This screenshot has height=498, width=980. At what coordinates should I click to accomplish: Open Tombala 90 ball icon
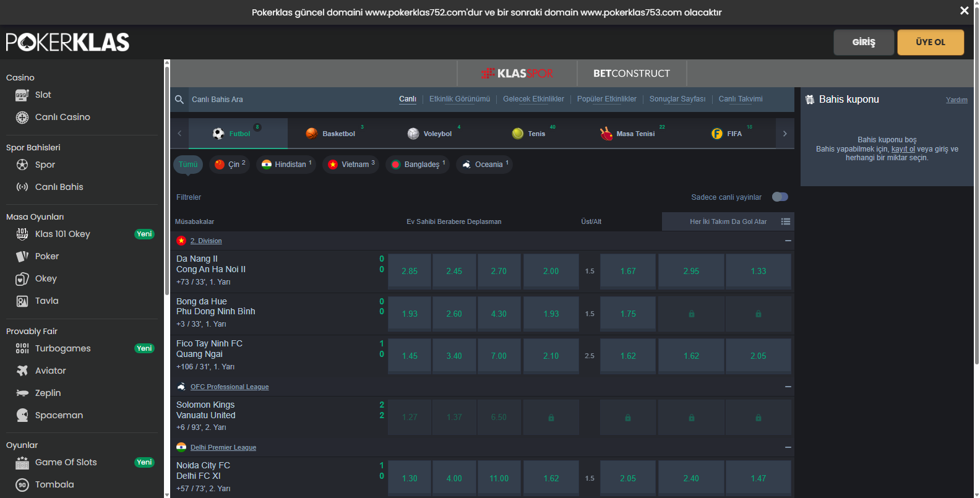[22, 485]
